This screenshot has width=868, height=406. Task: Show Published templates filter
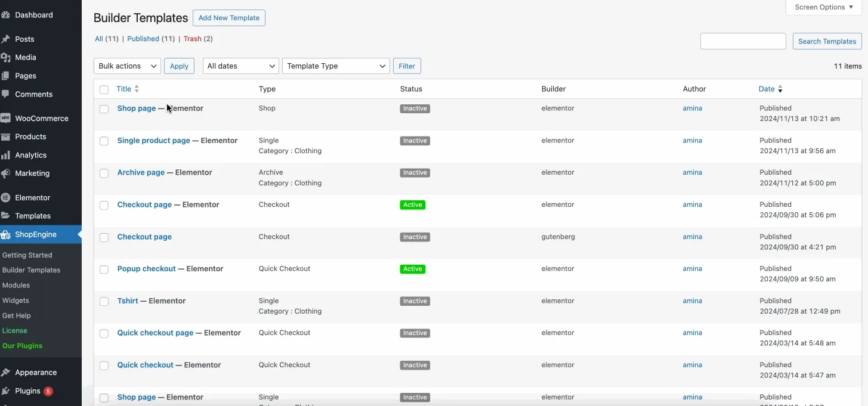[143, 39]
